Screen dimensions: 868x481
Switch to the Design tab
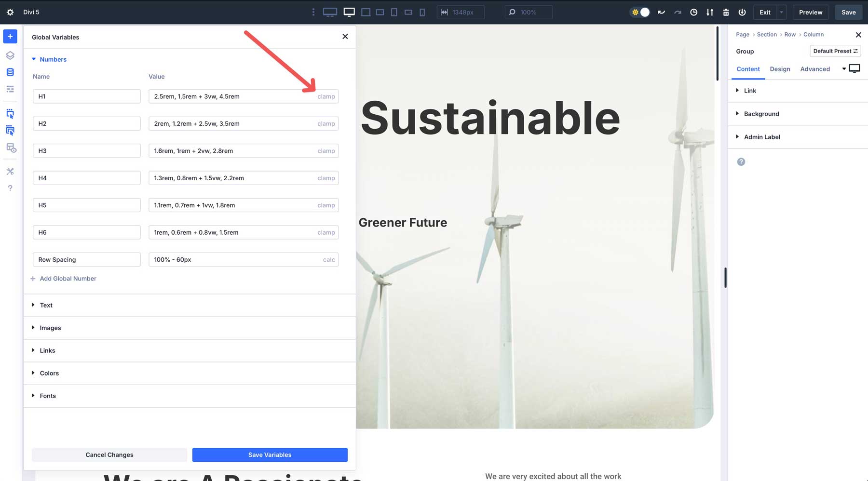pyautogui.click(x=780, y=69)
